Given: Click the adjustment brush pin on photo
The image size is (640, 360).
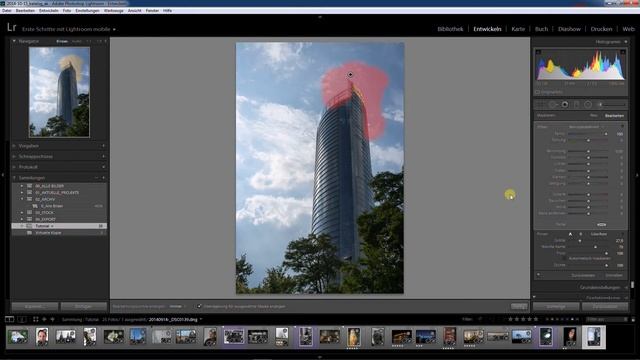Looking at the screenshot, I should coord(350,75).
